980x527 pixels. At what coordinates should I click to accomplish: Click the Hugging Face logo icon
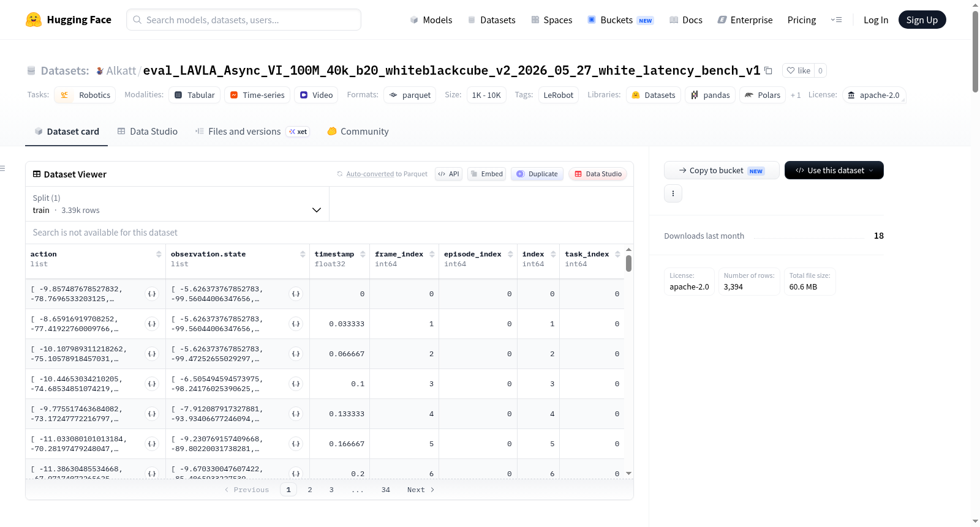click(34, 20)
